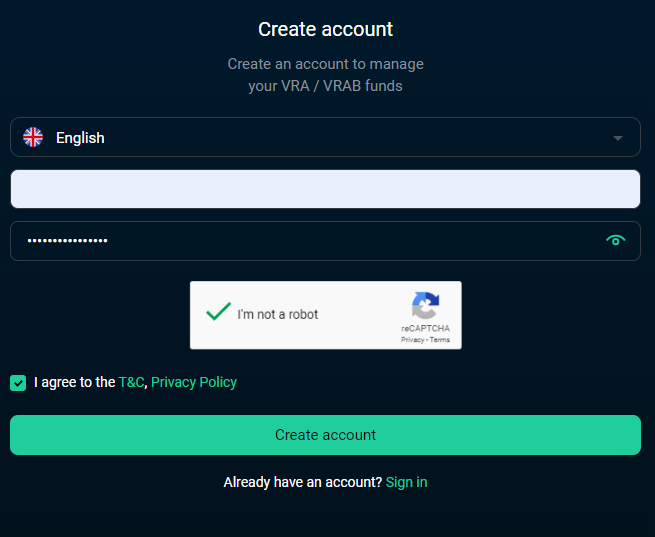
Task: Click the green Create account button
Action: pyautogui.click(x=325, y=435)
